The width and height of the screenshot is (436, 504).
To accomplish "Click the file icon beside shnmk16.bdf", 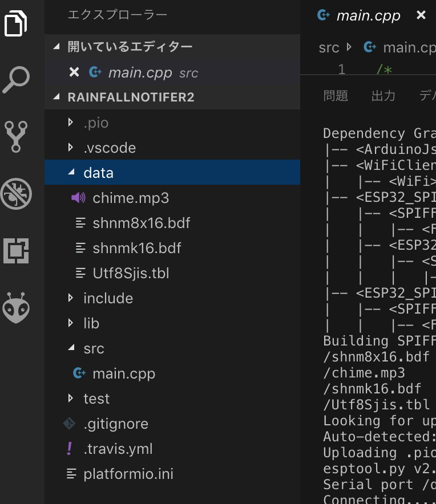I will point(80,248).
